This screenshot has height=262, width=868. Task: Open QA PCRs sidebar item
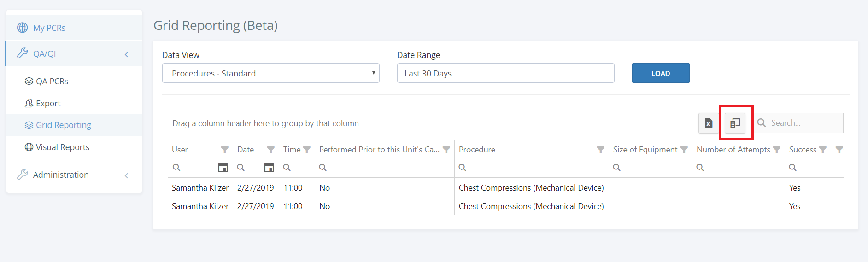click(52, 82)
